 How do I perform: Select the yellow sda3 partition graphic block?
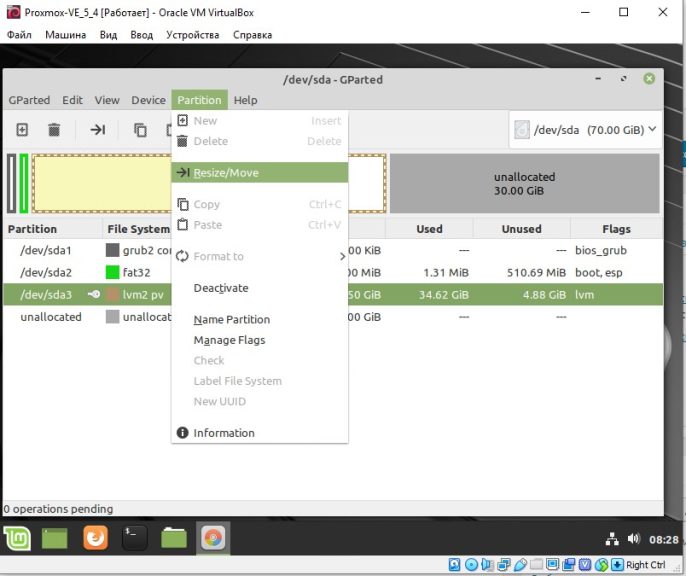pos(101,183)
